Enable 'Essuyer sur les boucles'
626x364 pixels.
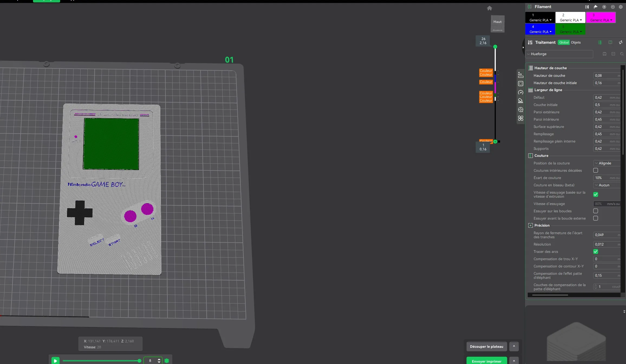[595, 211]
